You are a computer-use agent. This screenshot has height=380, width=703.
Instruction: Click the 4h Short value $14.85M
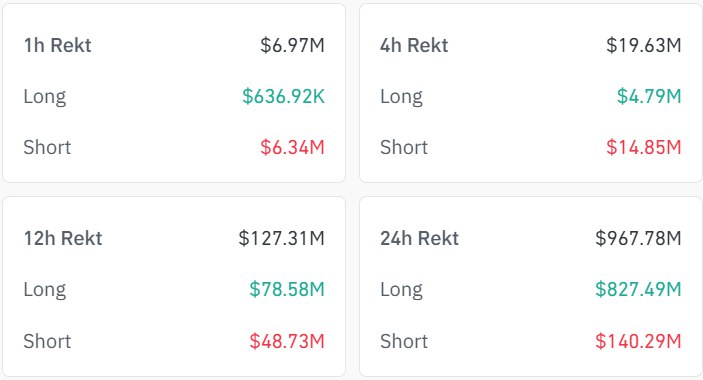tap(644, 147)
